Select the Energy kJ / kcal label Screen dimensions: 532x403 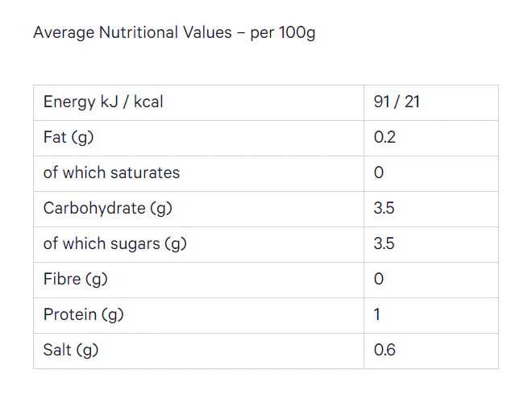click(x=103, y=102)
